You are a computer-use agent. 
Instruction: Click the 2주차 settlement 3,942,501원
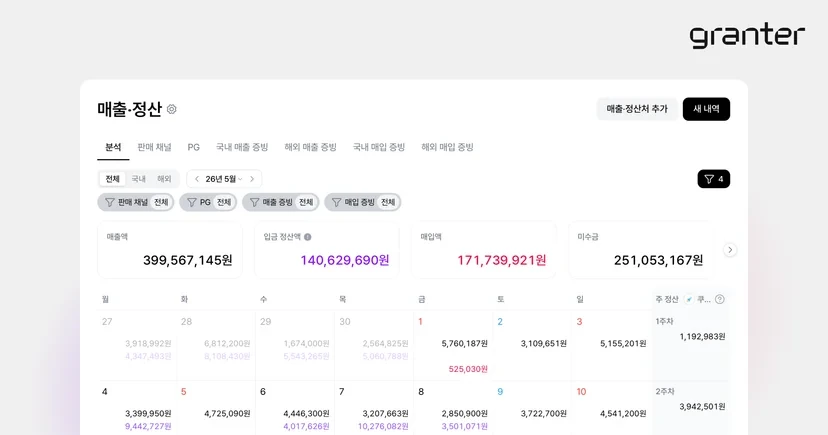(x=702, y=407)
